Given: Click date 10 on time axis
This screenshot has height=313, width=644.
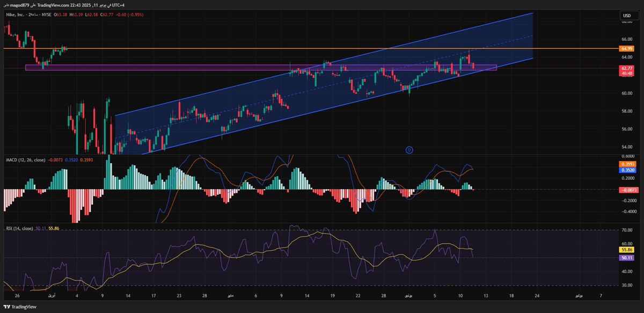Looking at the screenshot, I should click(460, 295).
